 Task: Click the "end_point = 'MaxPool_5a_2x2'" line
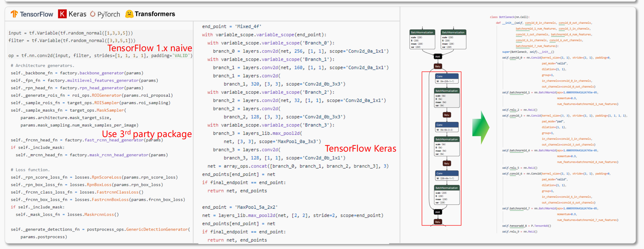click(x=240, y=207)
